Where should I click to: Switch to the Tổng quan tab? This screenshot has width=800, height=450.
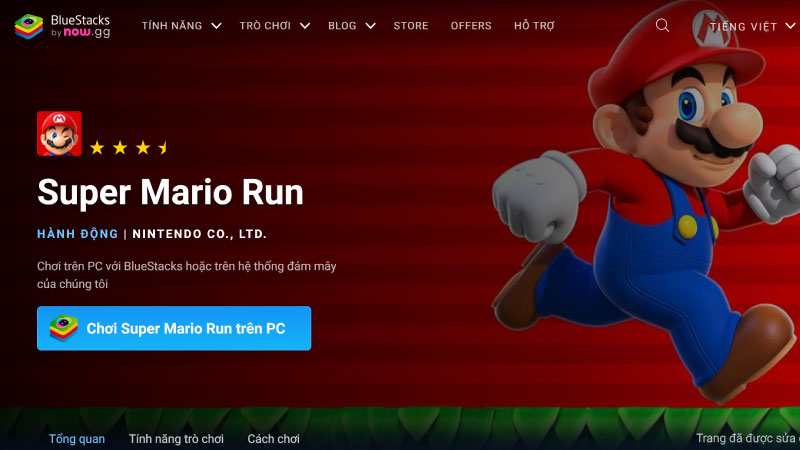point(77,439)
